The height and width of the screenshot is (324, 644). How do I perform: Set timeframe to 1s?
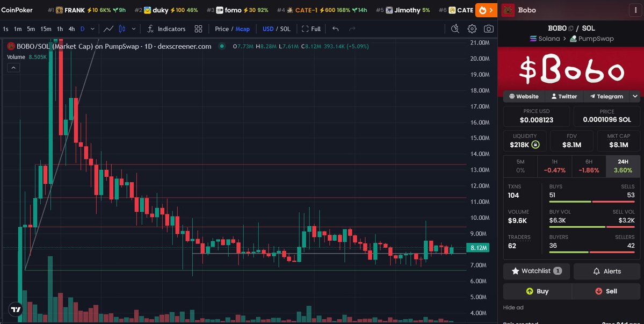(x=5, y=28)
